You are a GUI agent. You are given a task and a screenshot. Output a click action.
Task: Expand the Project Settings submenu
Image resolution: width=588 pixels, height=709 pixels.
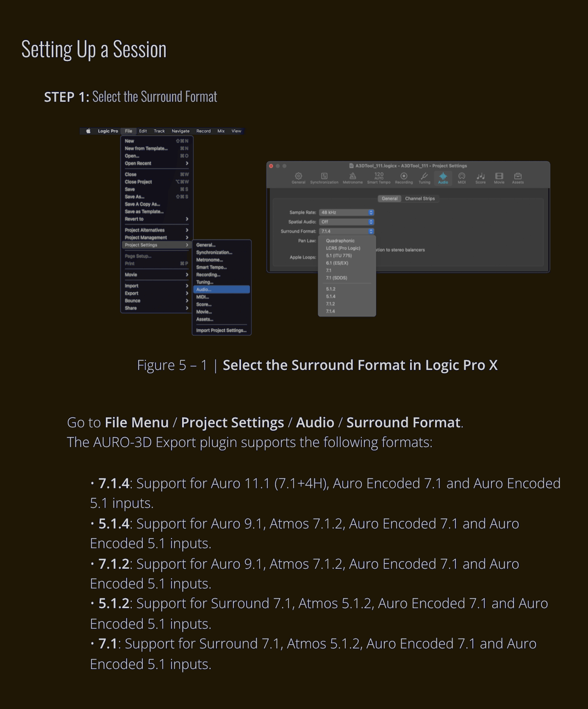click(156, 245)
